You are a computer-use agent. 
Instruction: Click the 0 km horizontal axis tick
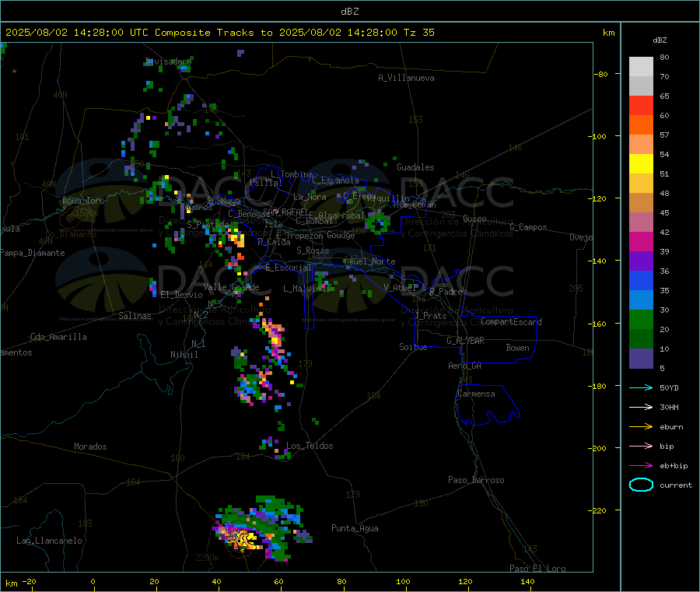coord(93,582)
